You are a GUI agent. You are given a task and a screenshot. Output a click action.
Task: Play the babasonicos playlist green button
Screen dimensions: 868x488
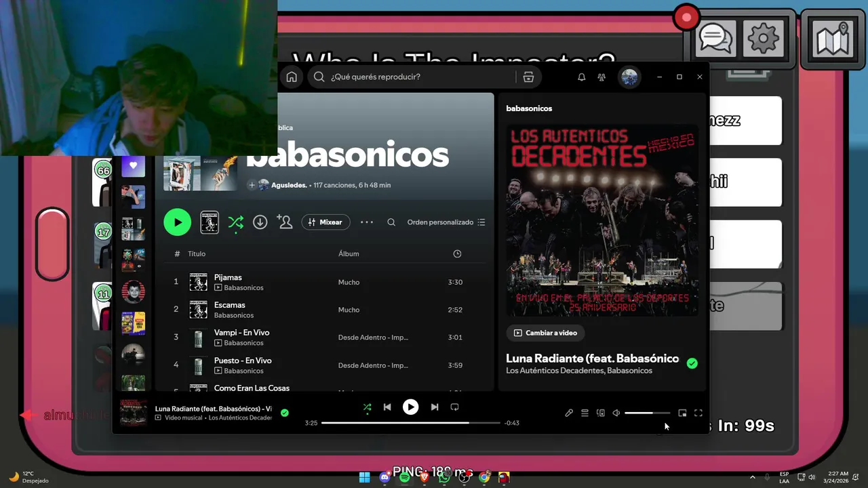coord(178,222)
